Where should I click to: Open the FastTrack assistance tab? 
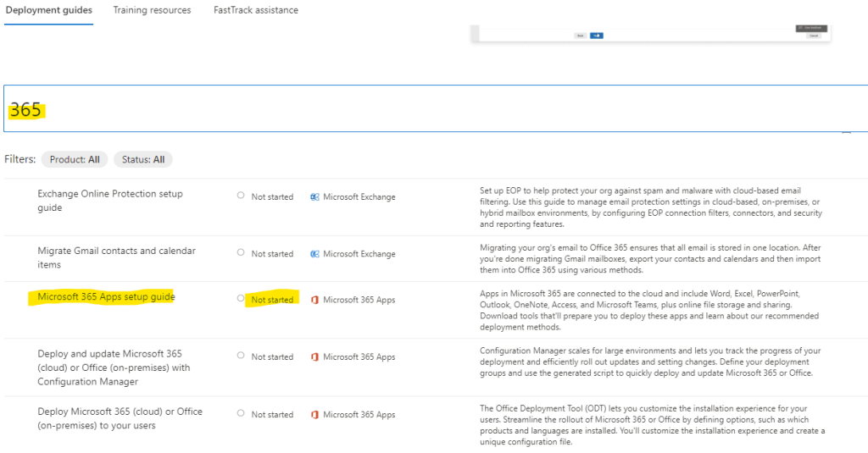pos(256,10)
